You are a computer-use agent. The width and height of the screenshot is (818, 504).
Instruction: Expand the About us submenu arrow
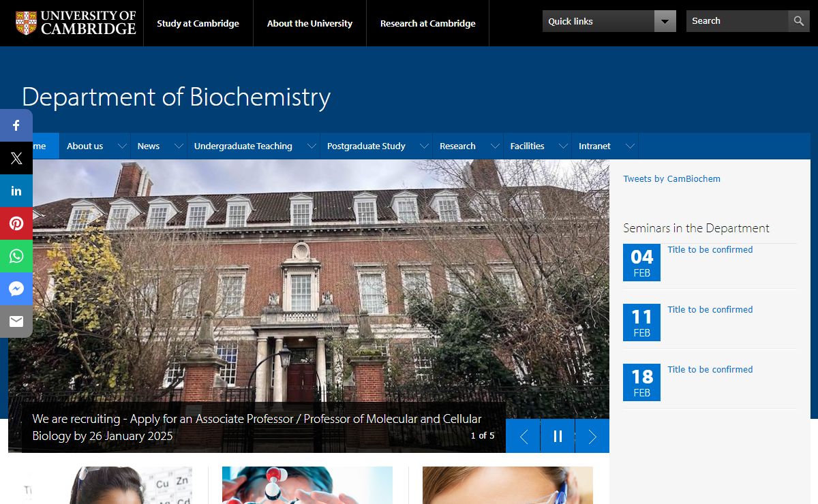tap(122, 146)
